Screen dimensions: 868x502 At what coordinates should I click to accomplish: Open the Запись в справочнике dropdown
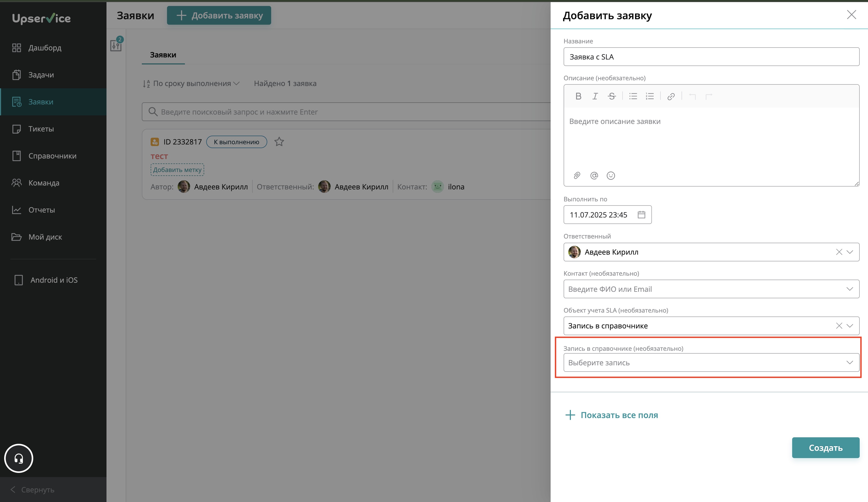tap(711, 362)
